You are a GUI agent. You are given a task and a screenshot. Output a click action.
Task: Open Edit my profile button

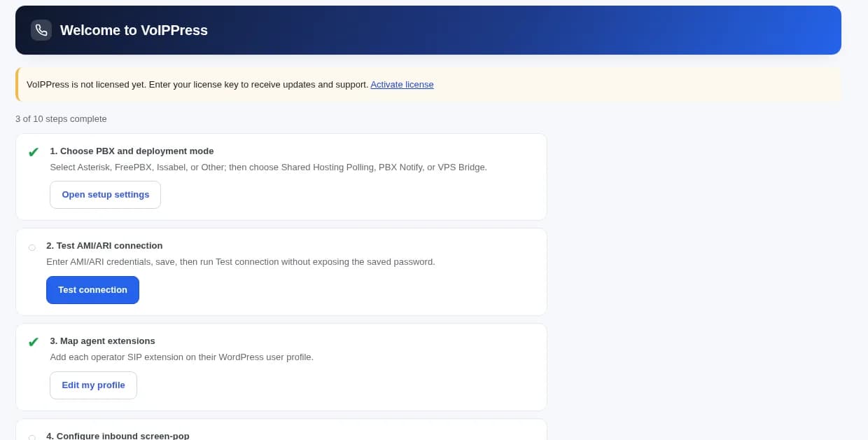[93, 385]
